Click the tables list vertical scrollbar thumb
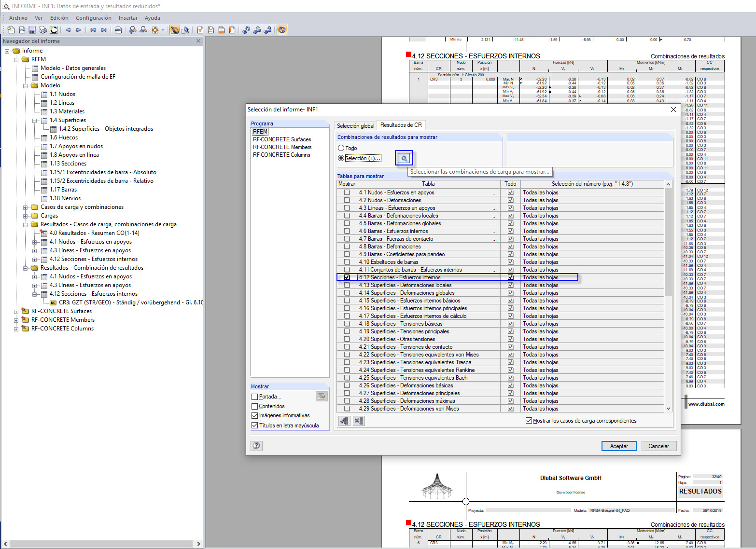This screenshot has width=756, height=549. point(668,241)
